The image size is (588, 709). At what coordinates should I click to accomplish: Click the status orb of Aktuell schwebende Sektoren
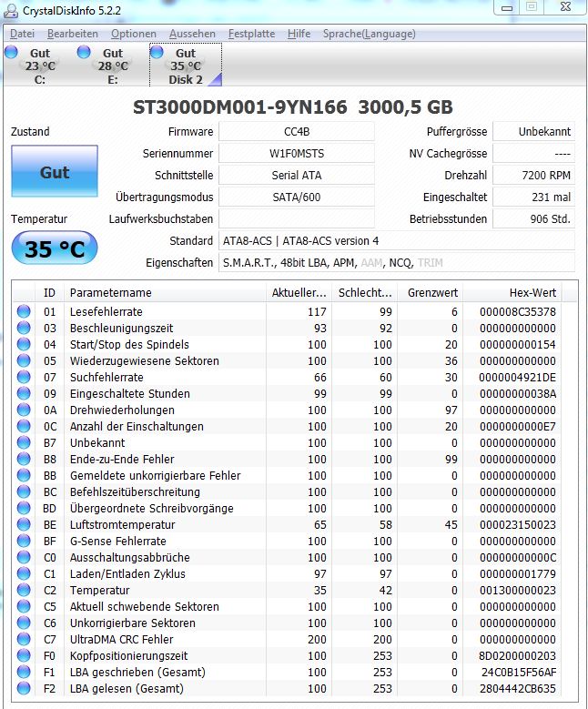click(x=24, y=606)
